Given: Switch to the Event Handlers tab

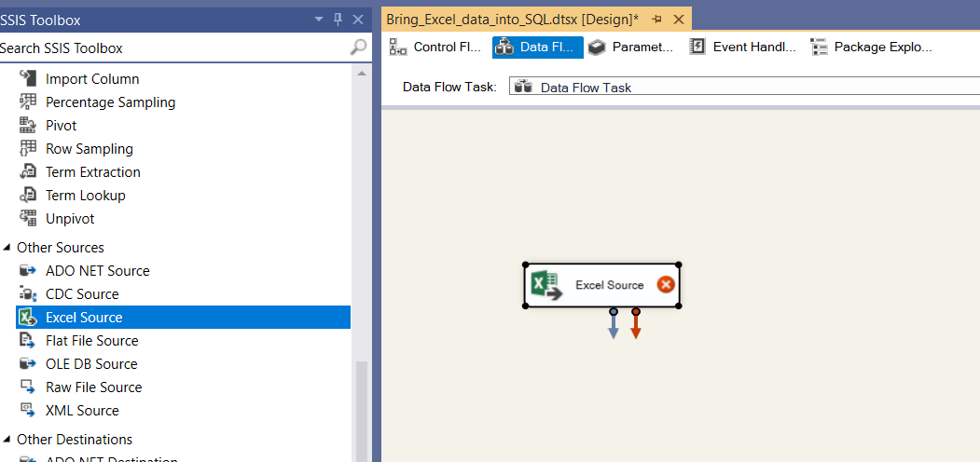Looking at the screenshot, I should click(743, 48).
